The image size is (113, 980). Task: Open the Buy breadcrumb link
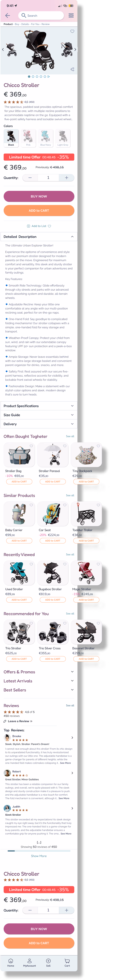(x=17, y=24)
